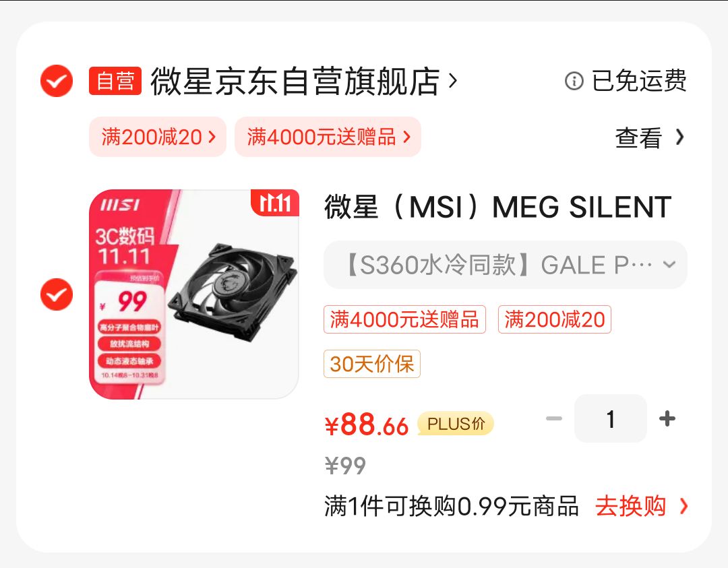Uncheck the MSI fan product checkbox
The image size is (728, 568).
pos(57,295)
